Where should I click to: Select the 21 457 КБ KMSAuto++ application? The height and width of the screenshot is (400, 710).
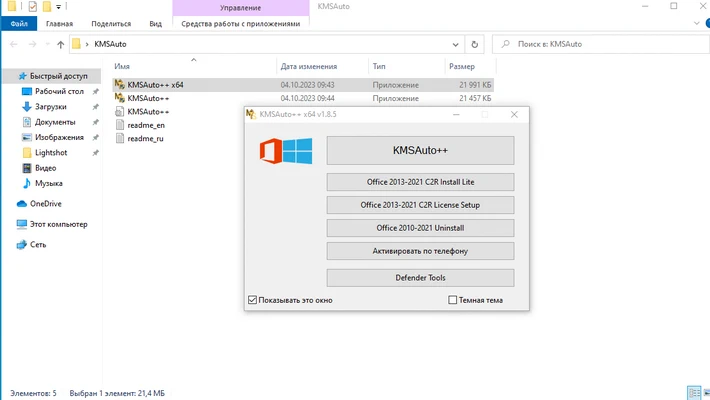pos(303,98)
